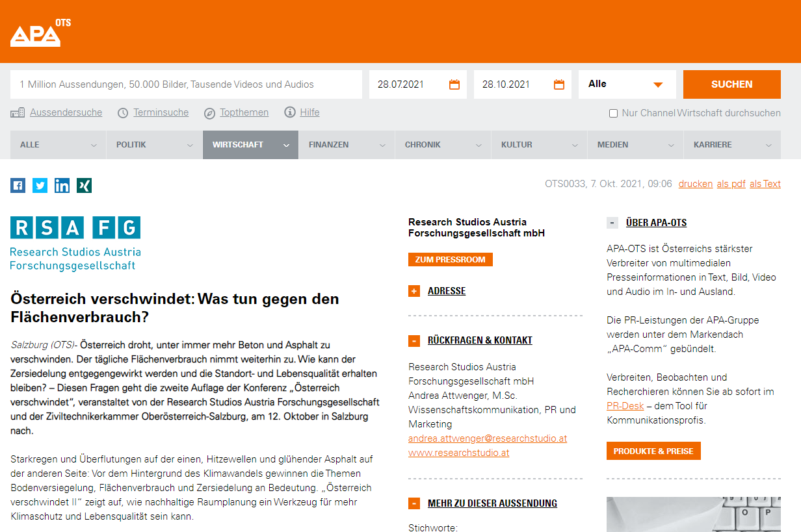Click the OTS0033 release ID text
The height and width of the screenshot is (532, 801).
(x=565, y=184)
